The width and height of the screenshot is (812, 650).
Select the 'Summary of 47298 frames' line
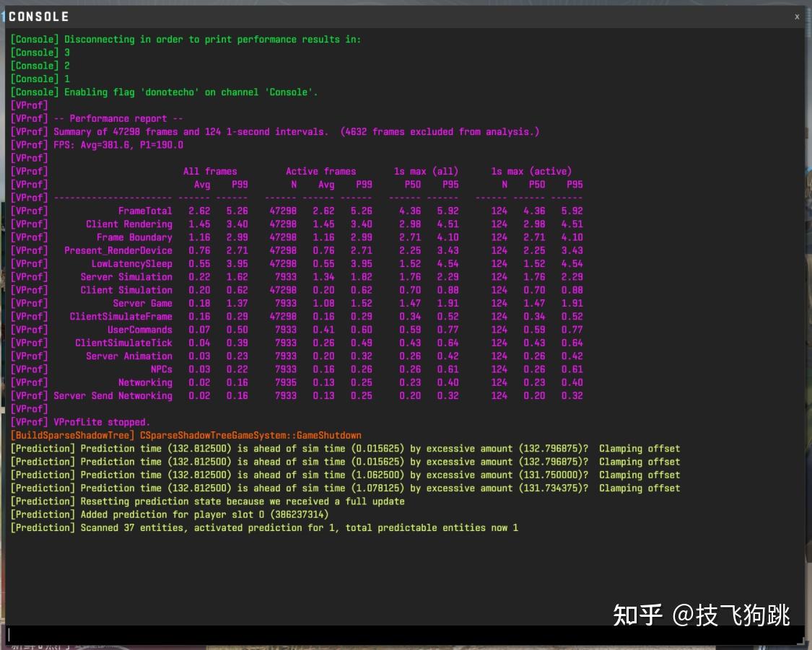[275, 131]
